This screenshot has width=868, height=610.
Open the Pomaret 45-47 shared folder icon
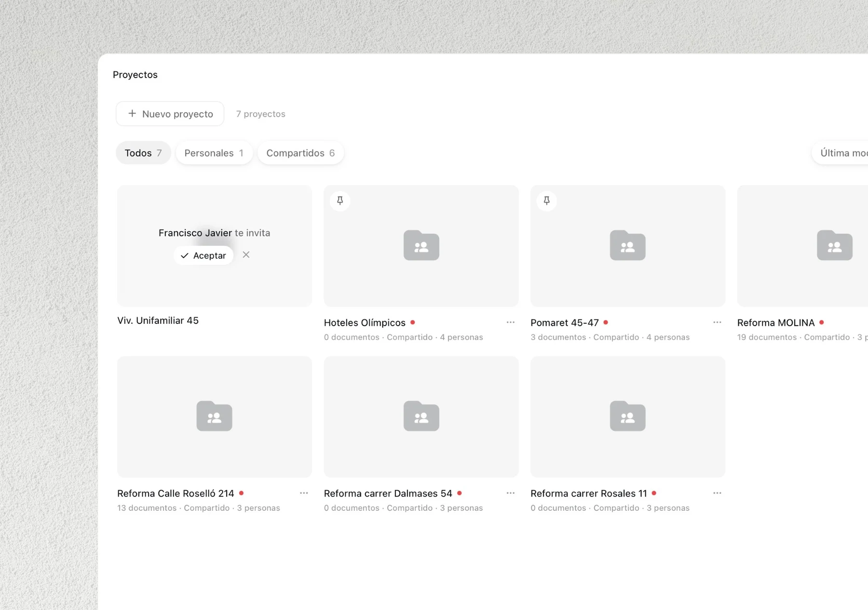pyautogui.click(x=627, y=245)
